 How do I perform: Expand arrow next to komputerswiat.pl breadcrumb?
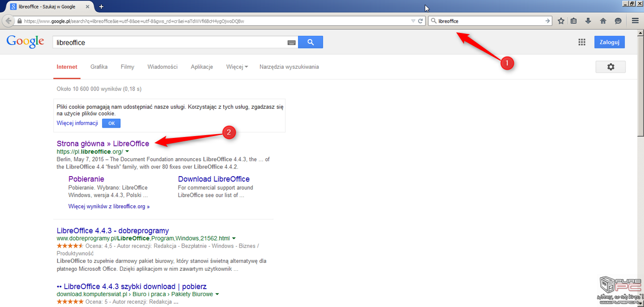(x=217, y=294)
